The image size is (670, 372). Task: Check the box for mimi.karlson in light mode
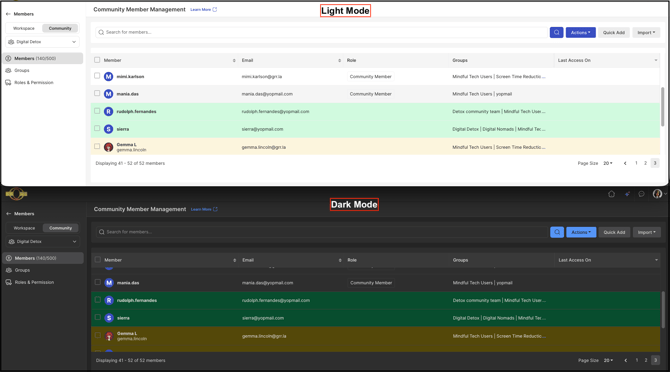click(97, 76)
